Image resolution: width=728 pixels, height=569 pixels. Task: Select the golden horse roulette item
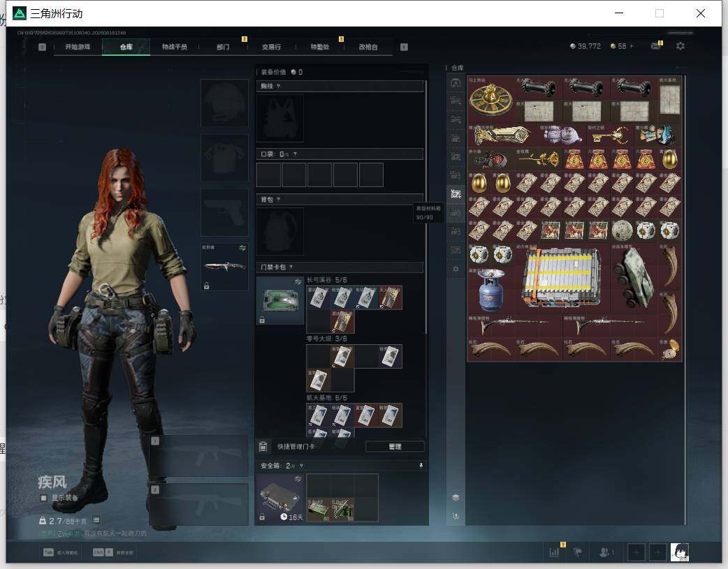490,99
